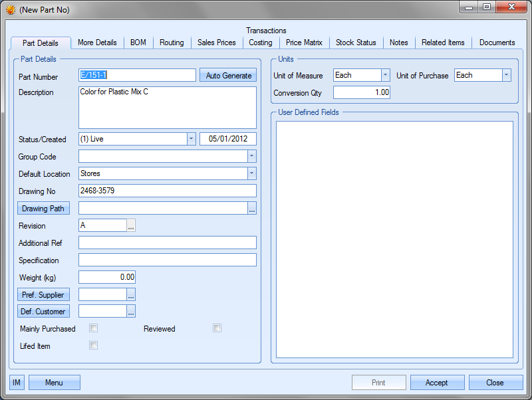This screenshot has height=400, width=532.
Task: Open the Unit of Purchase dropdown
Action: (506, 75)
